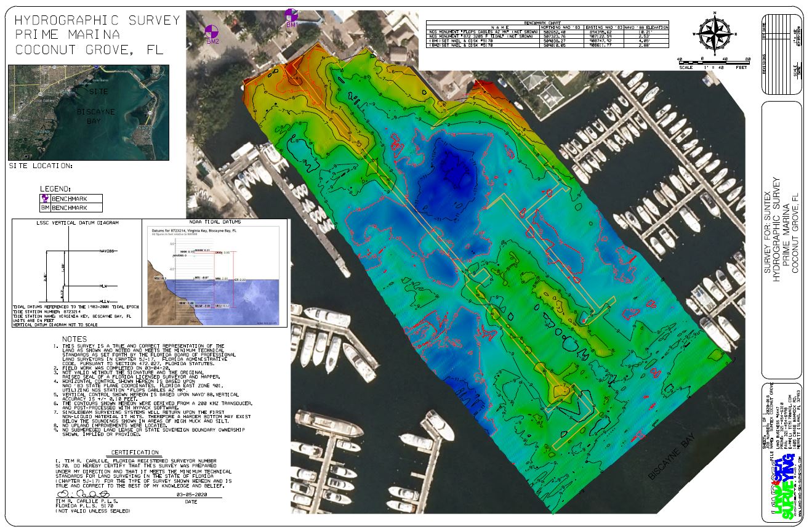Click the 'LEGEND:' heading
Image resolution: width=812 pixels, height=532 pixels.
point(56,188)
